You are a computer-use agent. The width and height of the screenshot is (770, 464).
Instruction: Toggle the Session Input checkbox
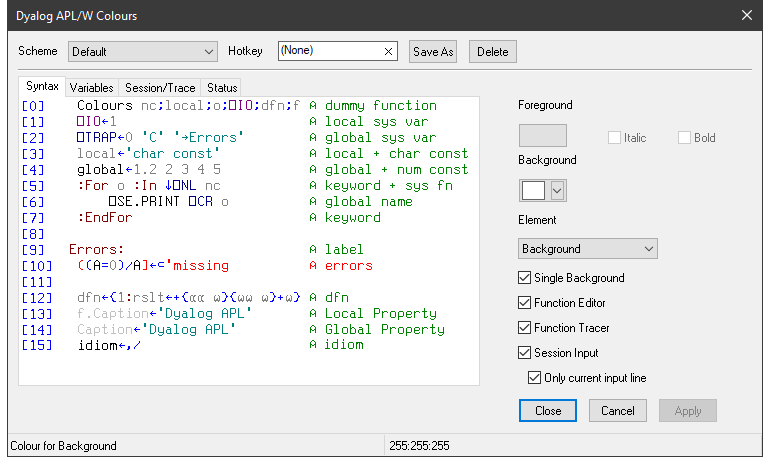click(526, 353)
